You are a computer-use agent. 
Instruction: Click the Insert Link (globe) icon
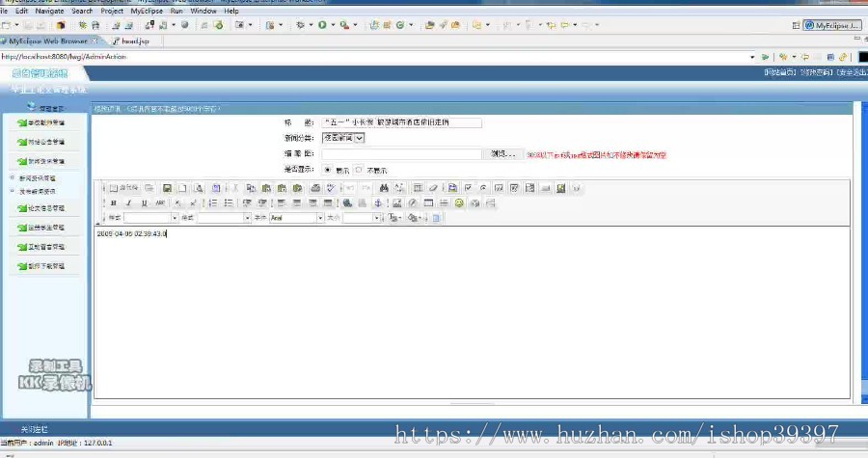point(347,203)
